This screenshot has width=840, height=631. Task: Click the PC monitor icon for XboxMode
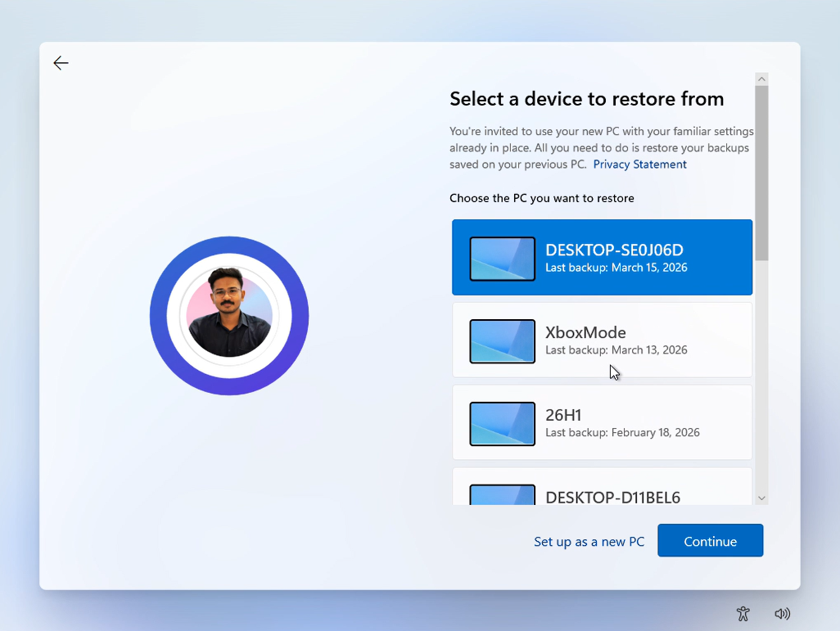501,340
